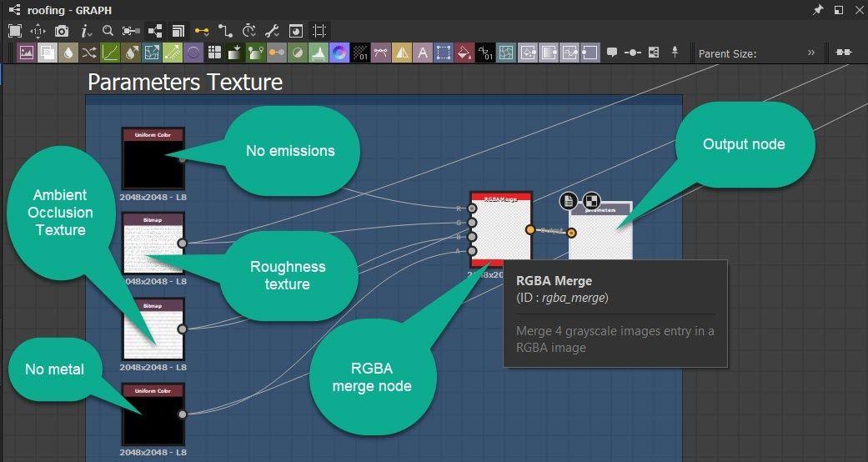This screenshot has width=868, height=462.
Task: Click the magnifier search icon in toolbar
Action: [x=108, y=31]
